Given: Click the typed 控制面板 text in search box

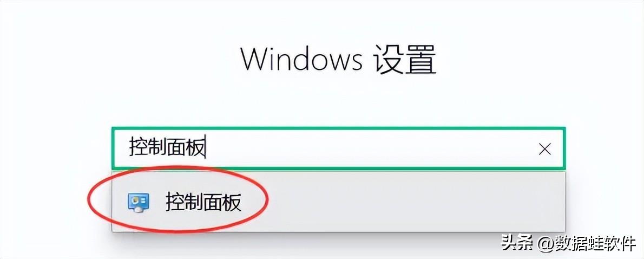Looking at the screenshot, I should click(x=167, y=147).
